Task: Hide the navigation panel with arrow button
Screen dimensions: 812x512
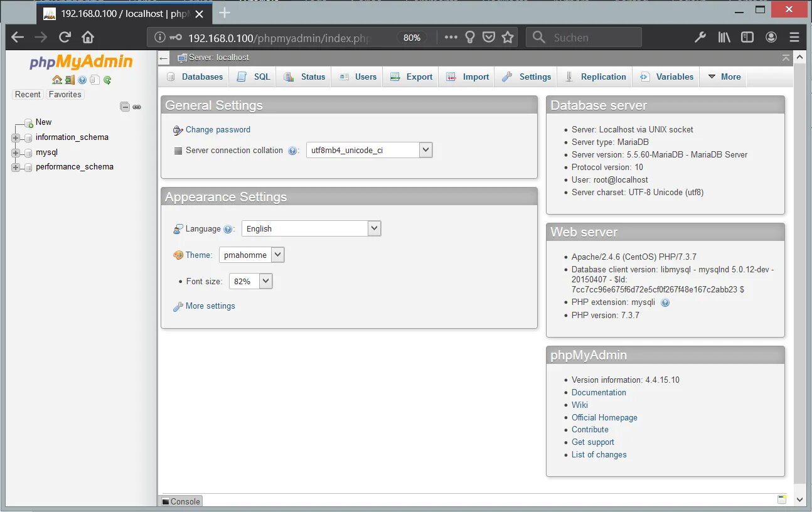Action: click(164, 58)
